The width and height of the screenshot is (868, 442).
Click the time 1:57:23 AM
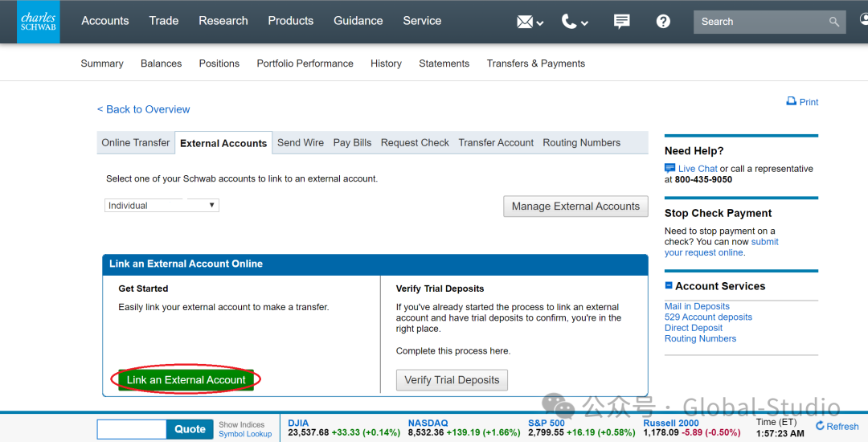[780, 433]
